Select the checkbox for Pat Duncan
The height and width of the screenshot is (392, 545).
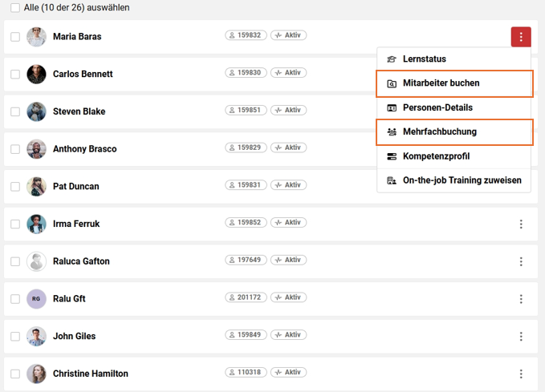pos(15,187)
